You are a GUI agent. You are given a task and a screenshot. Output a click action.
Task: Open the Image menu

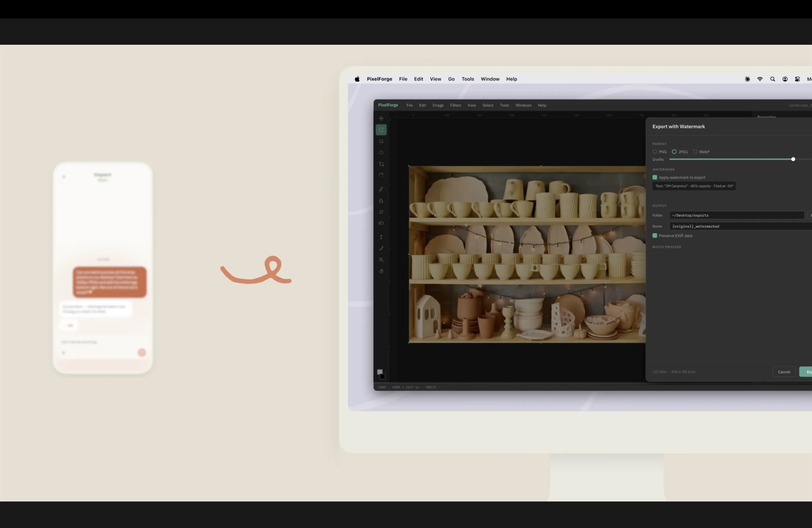pyautogui.click(x=438, y=105)
